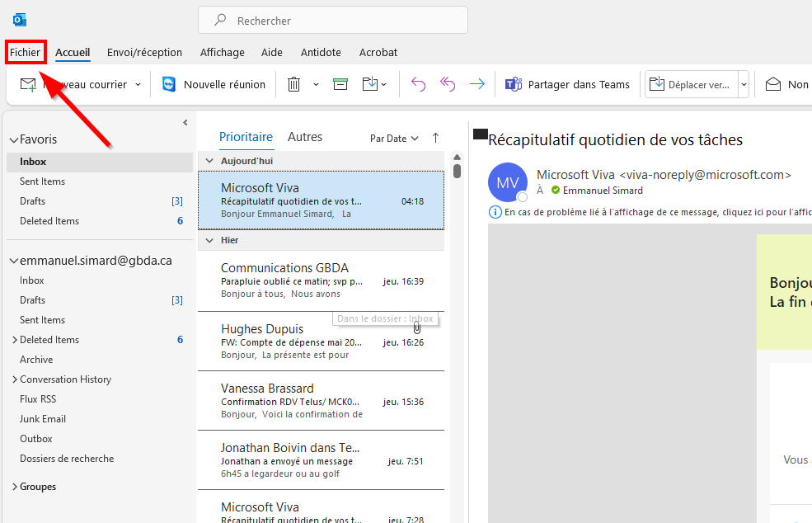Select Sent Items under Favoris
This screenshot has height=523, width=812.
[x=100, y=181]
